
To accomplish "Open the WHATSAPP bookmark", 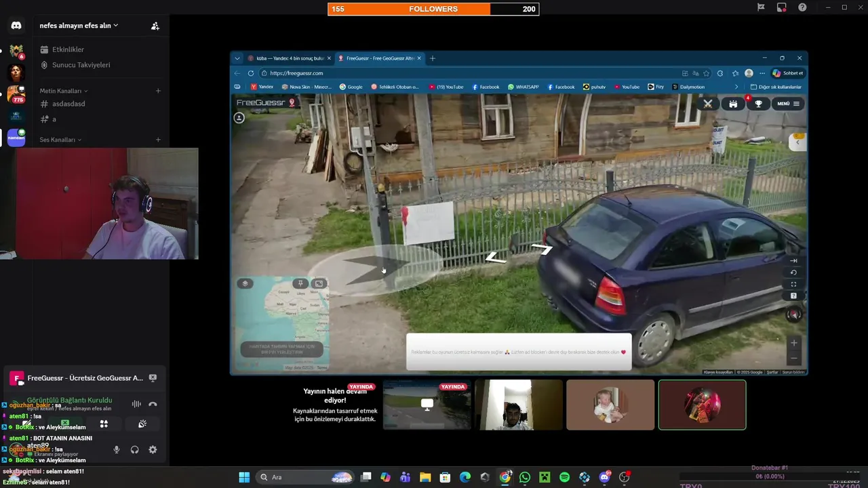I will coord(523,87).
